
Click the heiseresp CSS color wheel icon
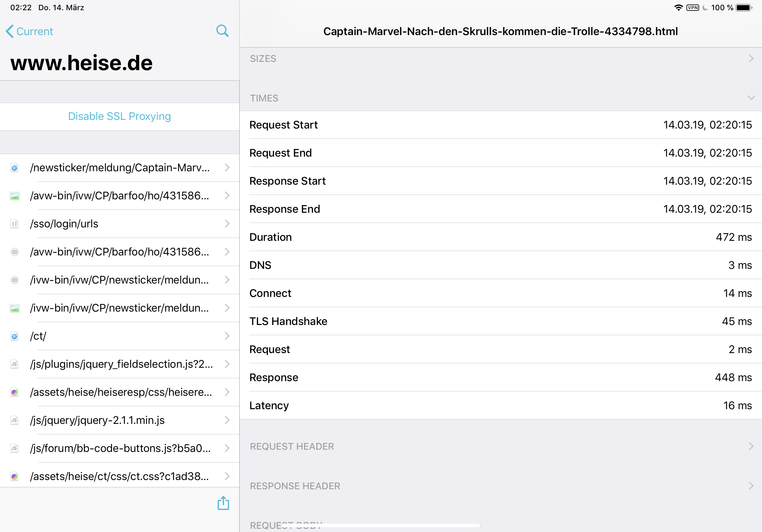click(14, 392)
